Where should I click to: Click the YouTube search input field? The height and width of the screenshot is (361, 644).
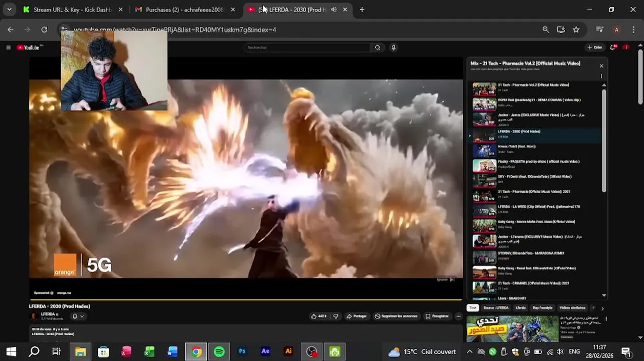click(307, 48)
